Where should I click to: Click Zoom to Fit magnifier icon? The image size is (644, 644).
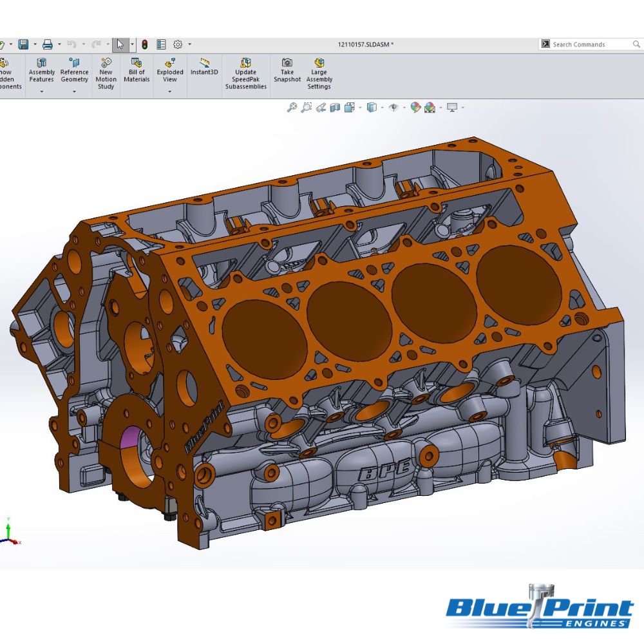(x=292, y=108)
